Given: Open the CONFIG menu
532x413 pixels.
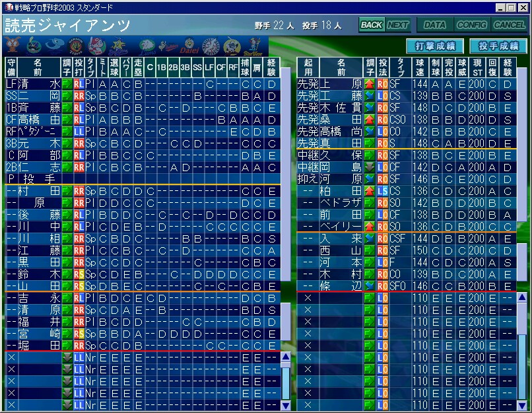Looking at the screenshot, I should click(471, 25).
